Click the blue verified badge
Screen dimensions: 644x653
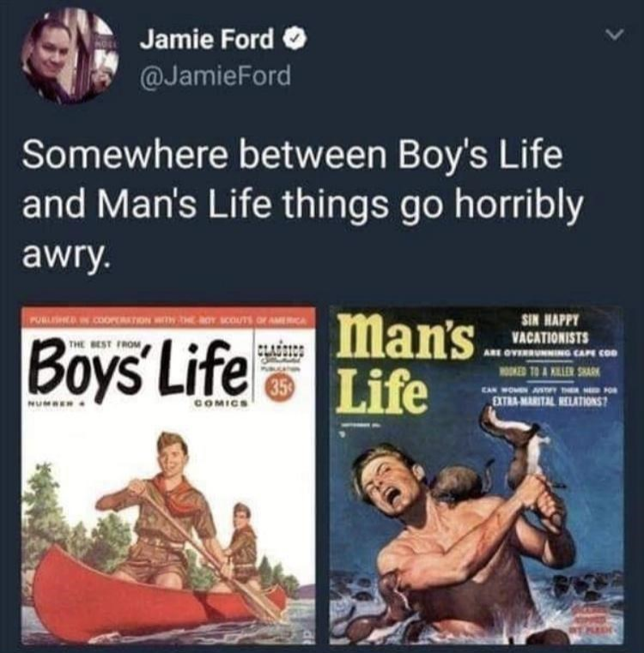point(295,39)
